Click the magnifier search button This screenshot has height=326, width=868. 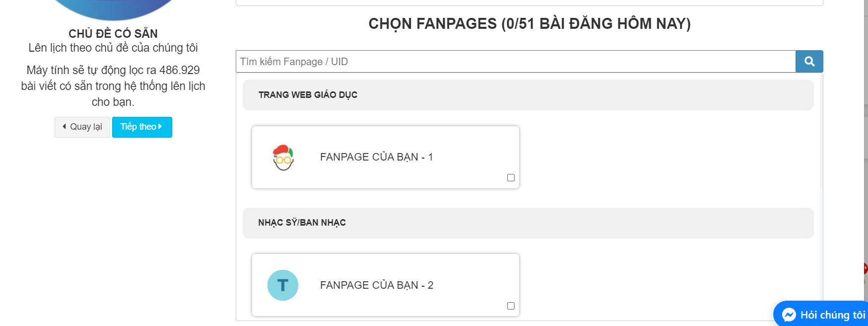[809, 62]
